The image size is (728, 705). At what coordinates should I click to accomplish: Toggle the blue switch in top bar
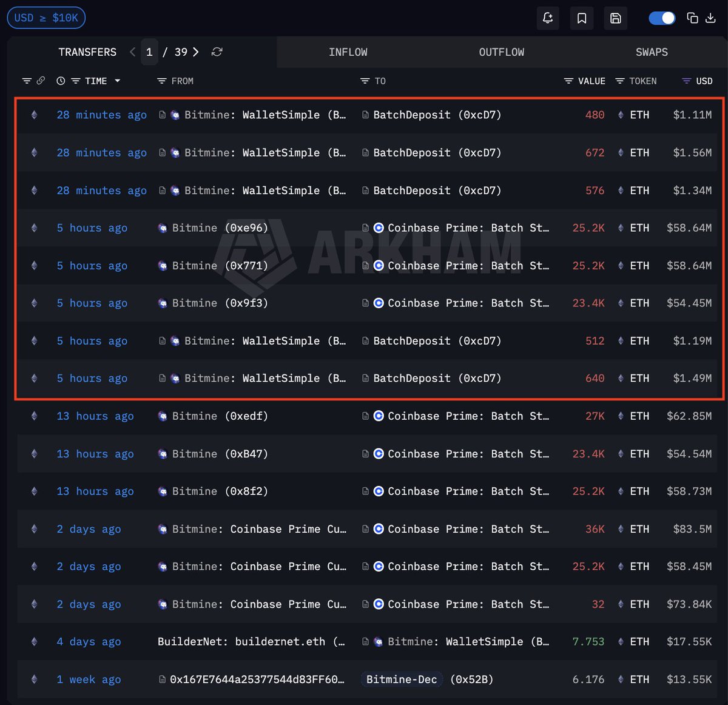(x=662, y=18)
